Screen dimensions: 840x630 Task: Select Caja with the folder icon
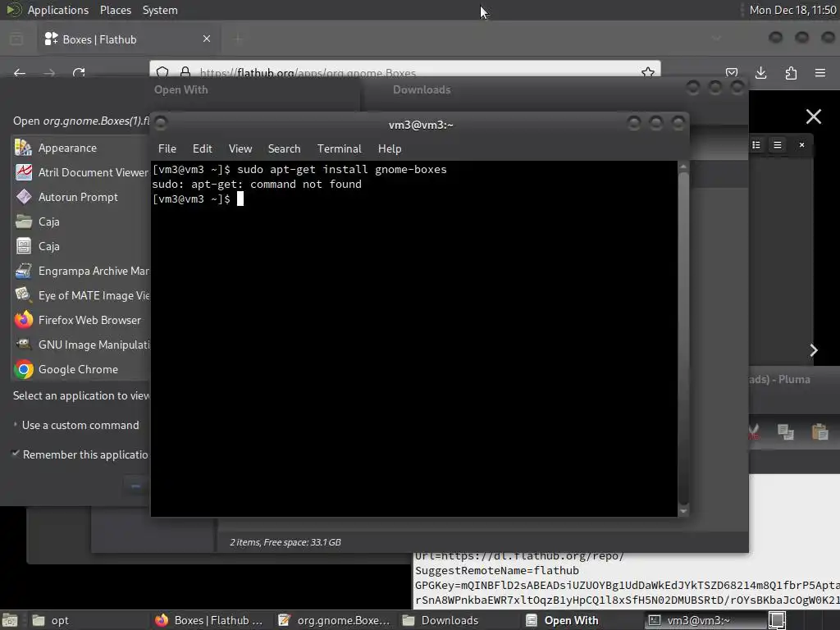pos(80,221)
